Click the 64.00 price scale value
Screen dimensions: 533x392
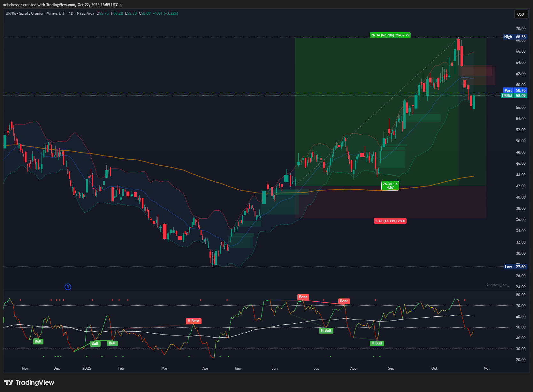click(x=521, y=63)
